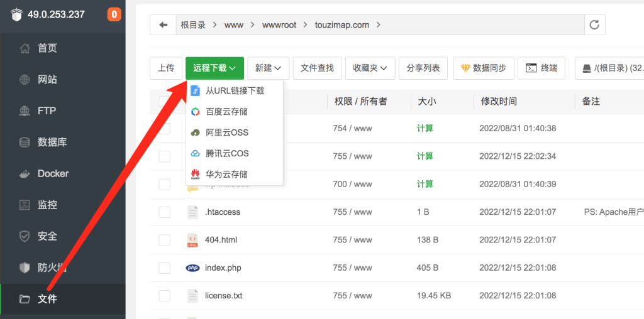This screenshot has height=319, width=644.
Task: Open the FTP sidebar item
Action: pyautogui.click(x=62, y=111)
